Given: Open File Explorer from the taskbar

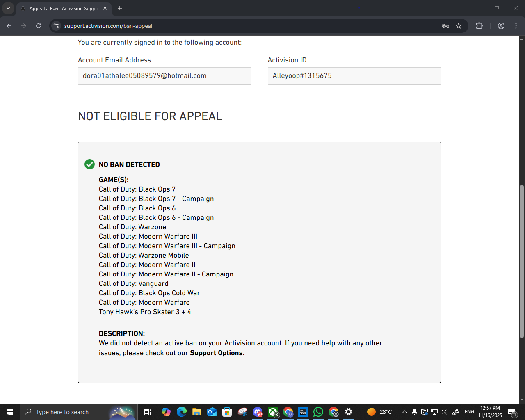Looking at the screenshot, I should (197, 412).
